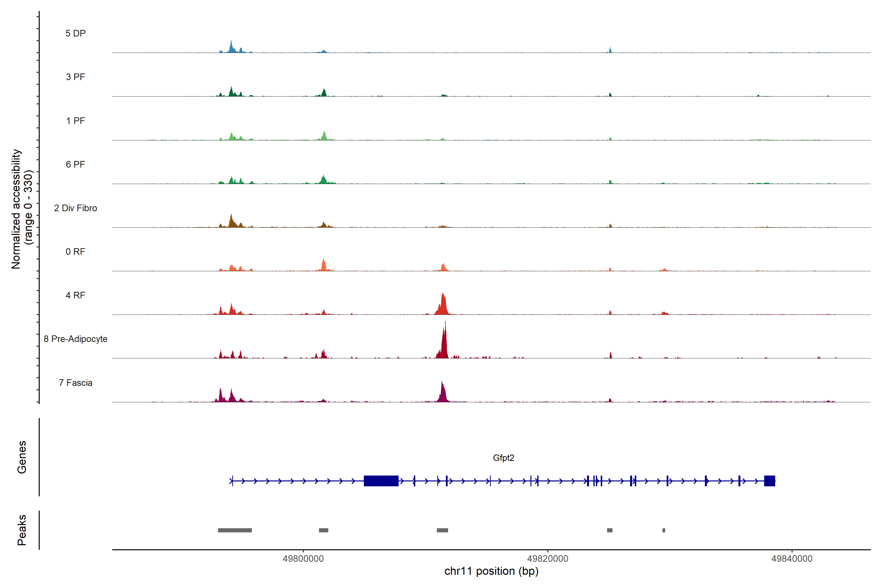The width and height of the screenshot is (882, 588).
Task: Click the 3 PF track label
Action: click(x=75, y=77)
